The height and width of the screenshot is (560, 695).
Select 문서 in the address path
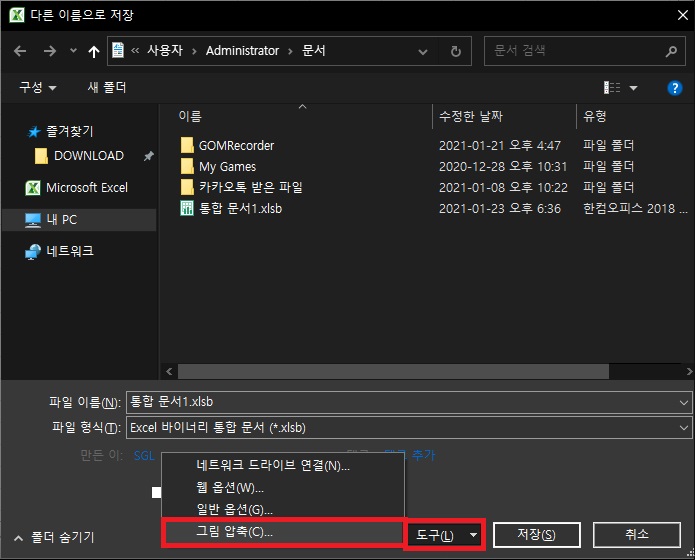(314, 51)
